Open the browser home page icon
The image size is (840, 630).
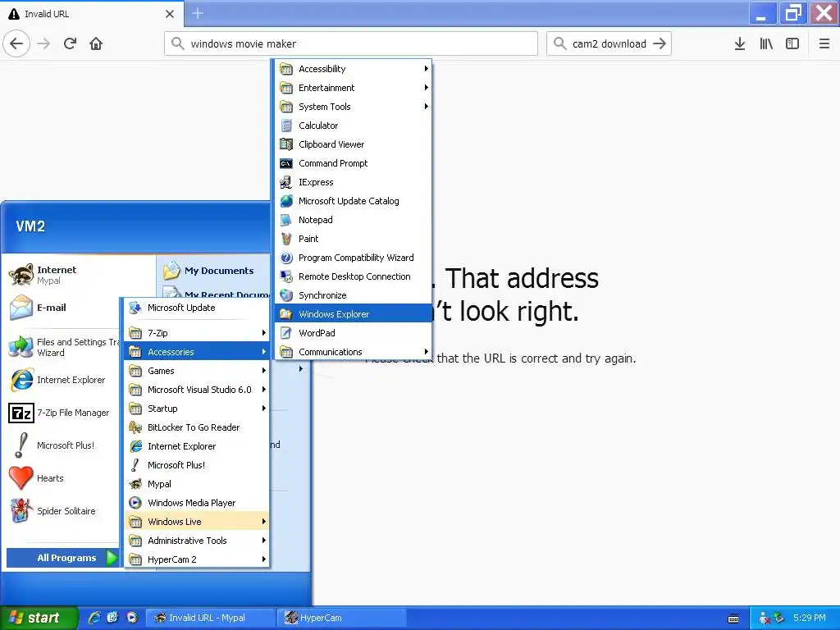(96, 43)
